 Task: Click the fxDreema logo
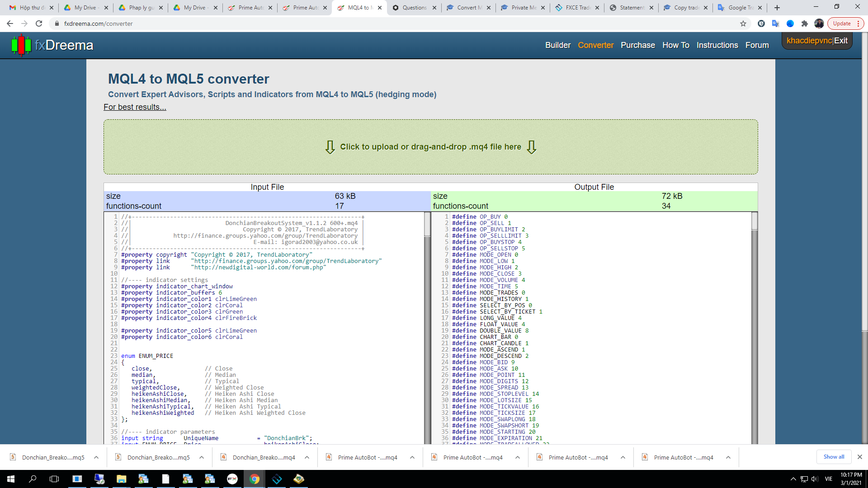pyautogui.click(x=52, y=45)
